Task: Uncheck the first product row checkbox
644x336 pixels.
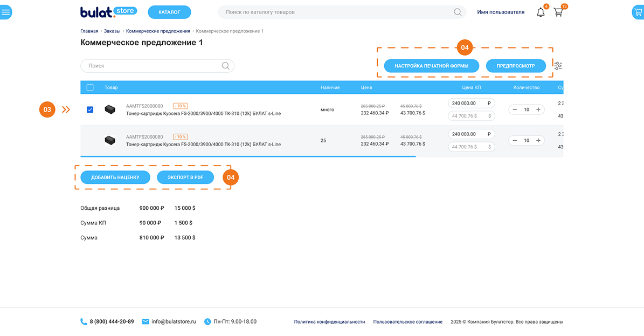Action: [x=90, y=109]
